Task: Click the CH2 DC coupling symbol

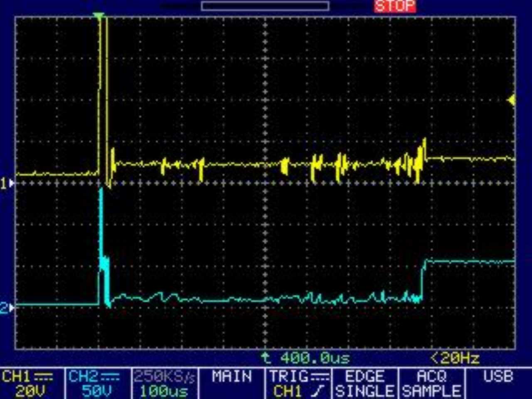Action: pyautogui.click(x=110, y=377)
